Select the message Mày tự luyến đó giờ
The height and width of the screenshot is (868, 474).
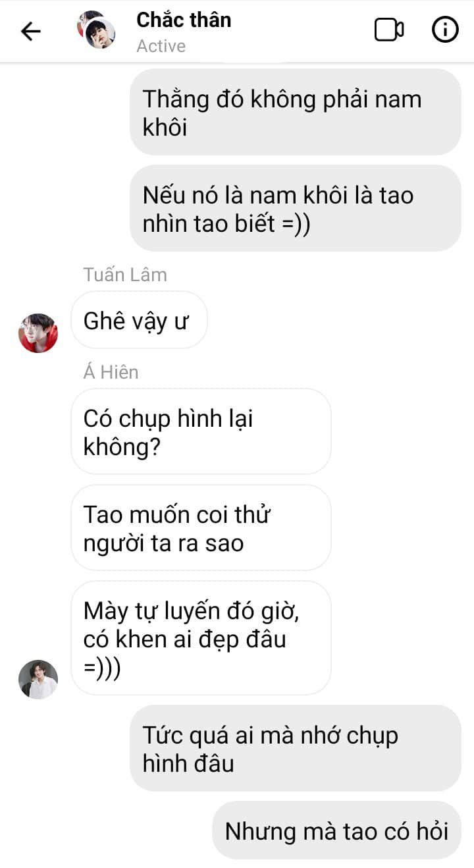(201, 637)
